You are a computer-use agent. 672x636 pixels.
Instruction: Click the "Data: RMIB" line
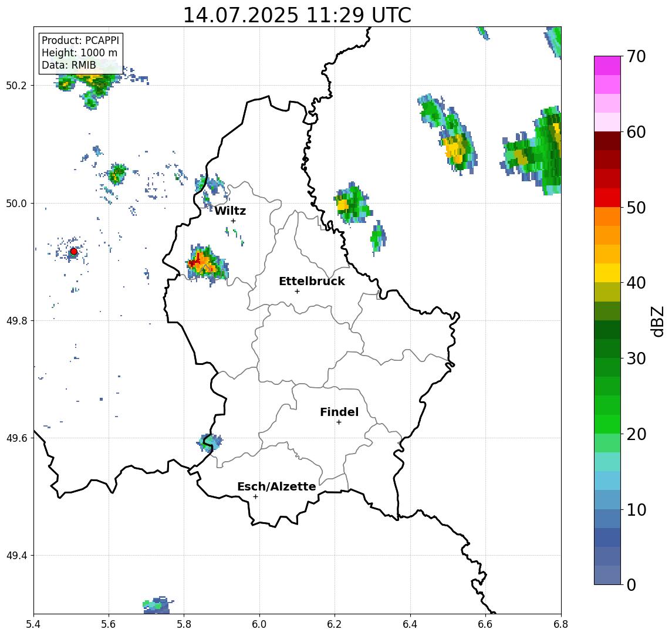click(x=69, y=66)
